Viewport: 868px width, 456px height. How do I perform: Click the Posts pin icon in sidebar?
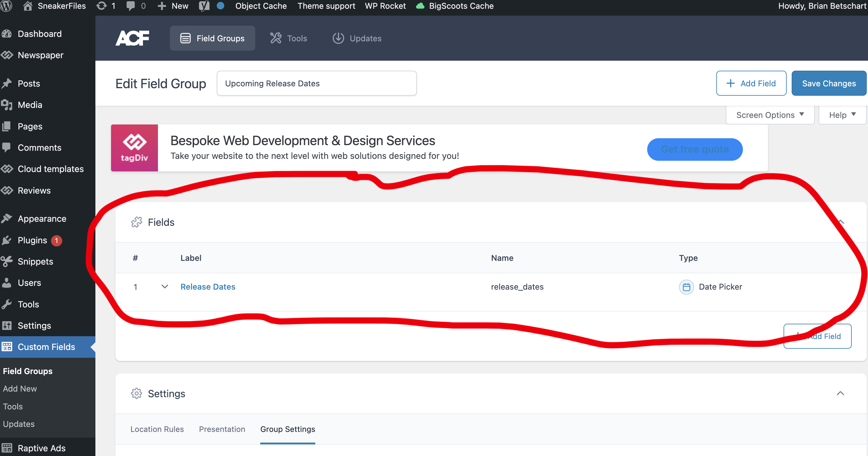point(7,83)
